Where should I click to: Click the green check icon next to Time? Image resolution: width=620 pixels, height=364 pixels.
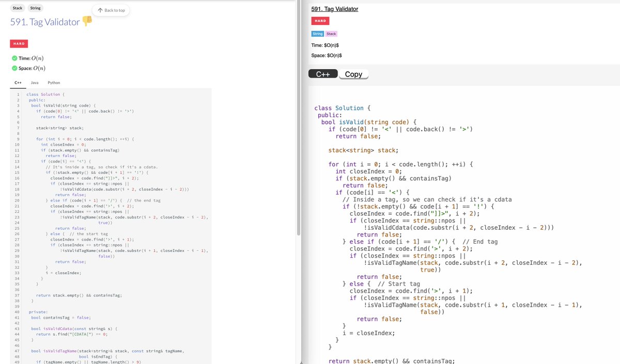click(x=14, y=58)
